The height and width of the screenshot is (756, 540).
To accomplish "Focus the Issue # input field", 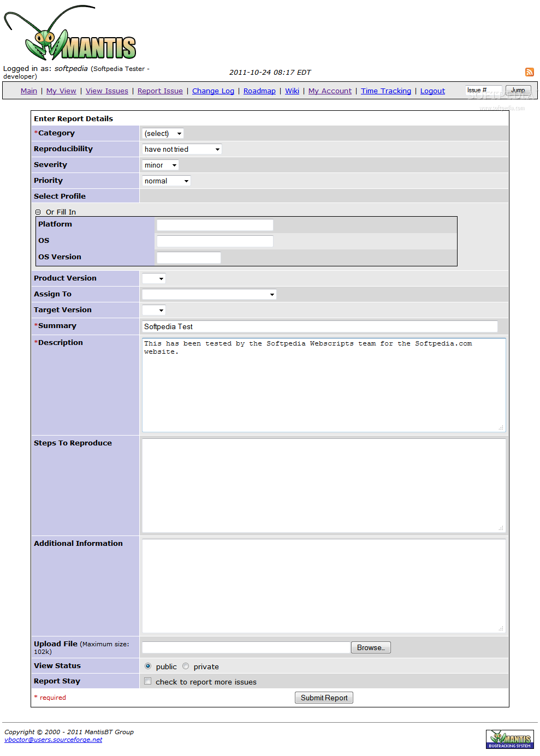I will click(x=483, y=90).
